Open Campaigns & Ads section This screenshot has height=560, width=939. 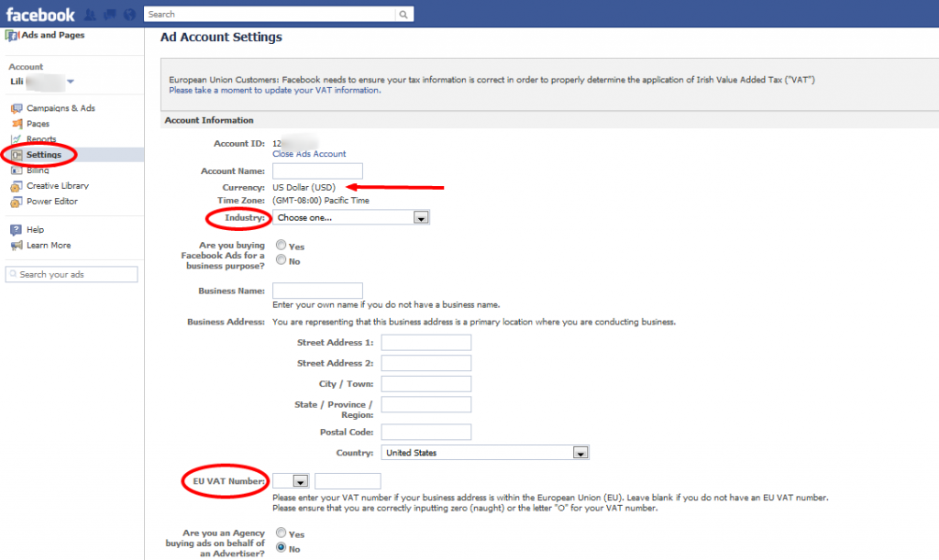click(x=61, y=108)
